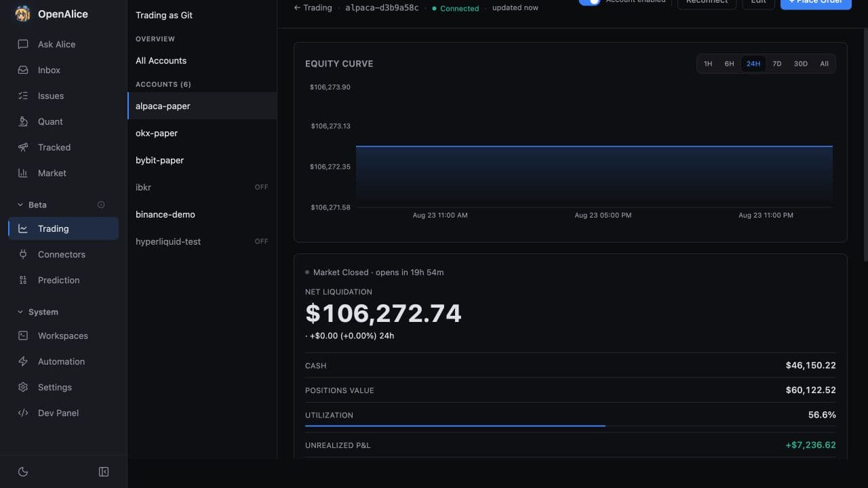Open Connectors page
The width and height of the screenshot is (868, 488).
pyautogui.click(x=64, y=254)
